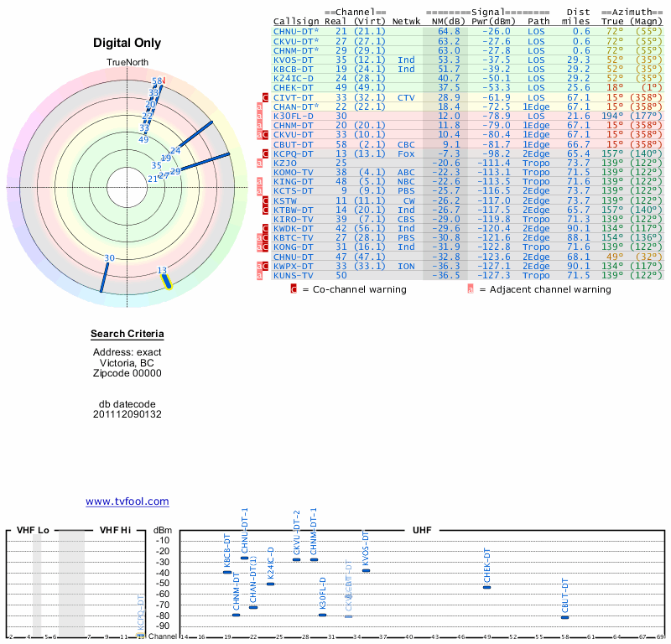Click the KBCB-DT marker in the spectrum chart
The width and height of the screenshot is (671, 644).
click(227, 573)
